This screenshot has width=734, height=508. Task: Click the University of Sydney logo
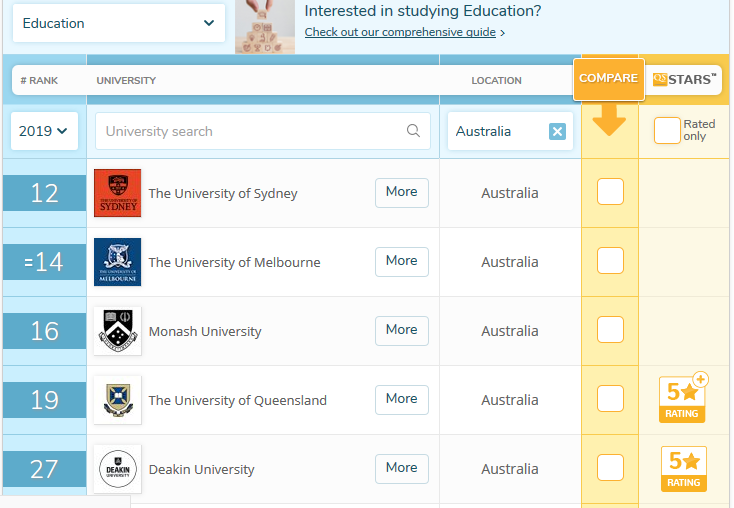(x=117, y=193)
